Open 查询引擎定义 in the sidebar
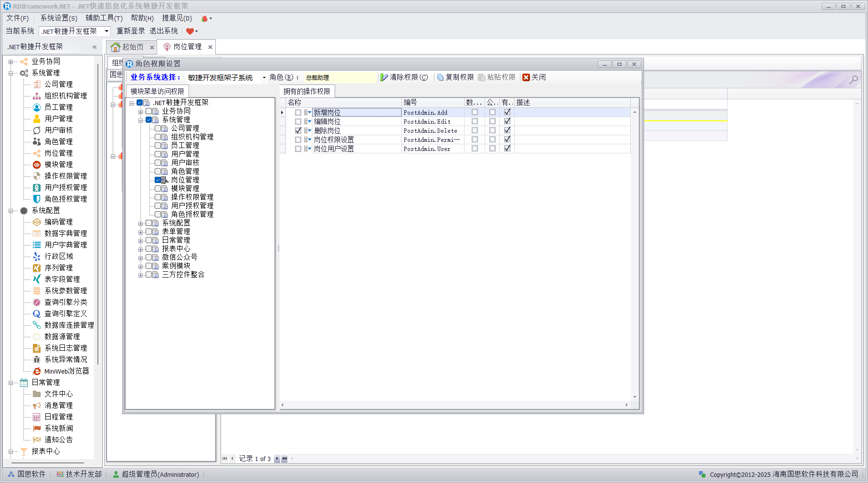This screenshot has width=868, height=483. [65, 313]
